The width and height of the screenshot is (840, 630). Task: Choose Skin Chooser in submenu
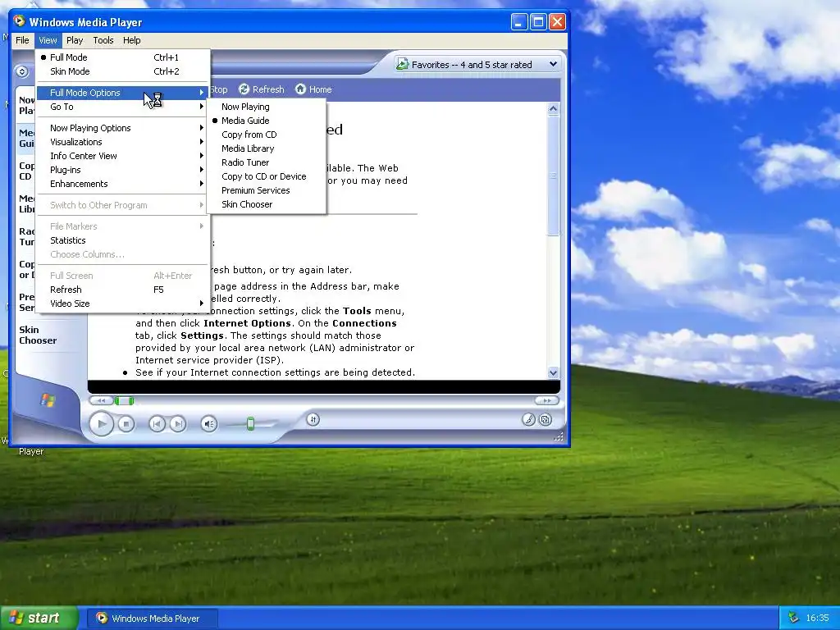(267, 204)
